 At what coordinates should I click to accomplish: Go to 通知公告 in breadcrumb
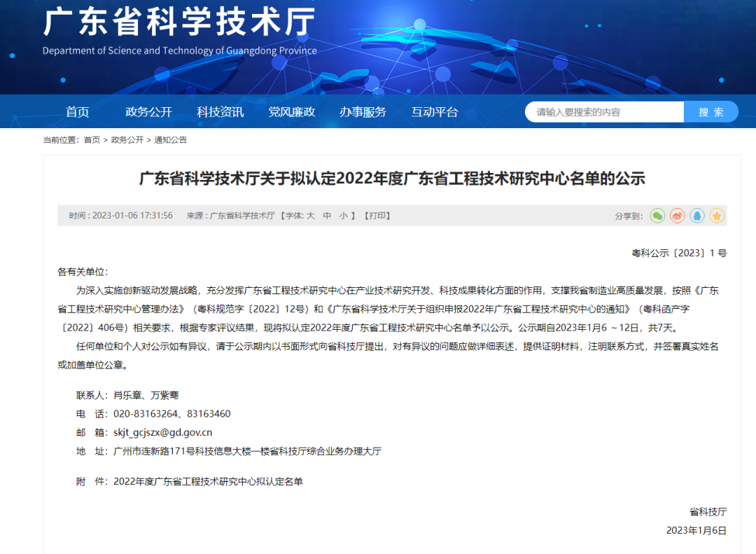coord(170,140)
